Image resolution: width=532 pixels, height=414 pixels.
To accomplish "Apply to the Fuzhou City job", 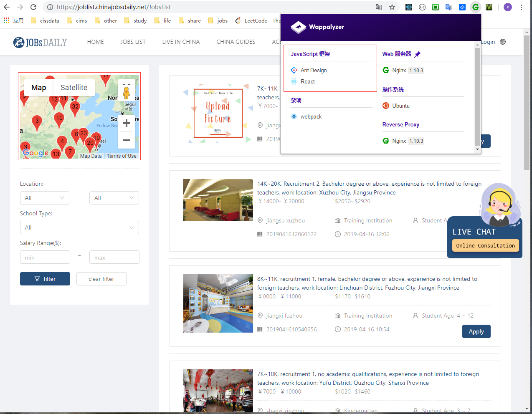I will tap(476, 331).
